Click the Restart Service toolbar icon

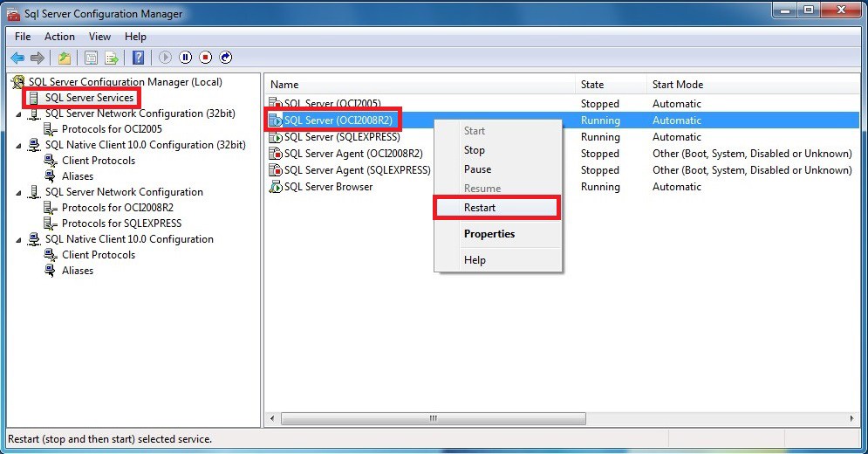pyautogui.click(x=226, y=58)
